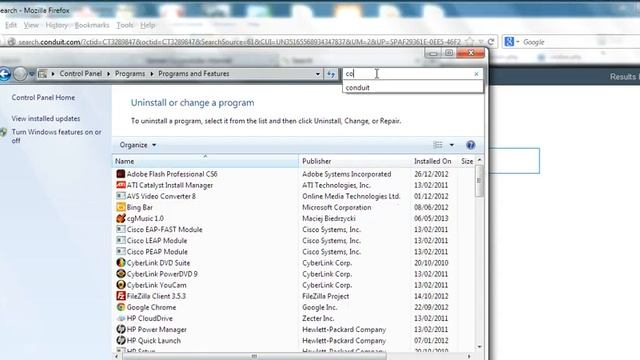
Task: Click the HP Power Manager icon
Action: click(x=120, y=329)
